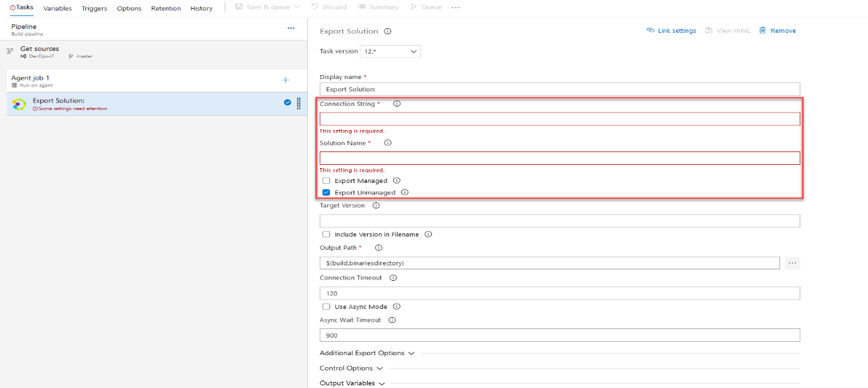Open the Triggers tab
Viewport: 868px width, 388px height.
pos(94,8)
